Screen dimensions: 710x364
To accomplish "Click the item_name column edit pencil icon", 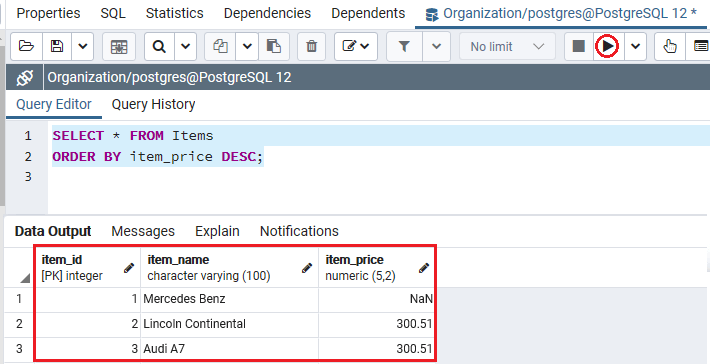I will coord(307,268).
